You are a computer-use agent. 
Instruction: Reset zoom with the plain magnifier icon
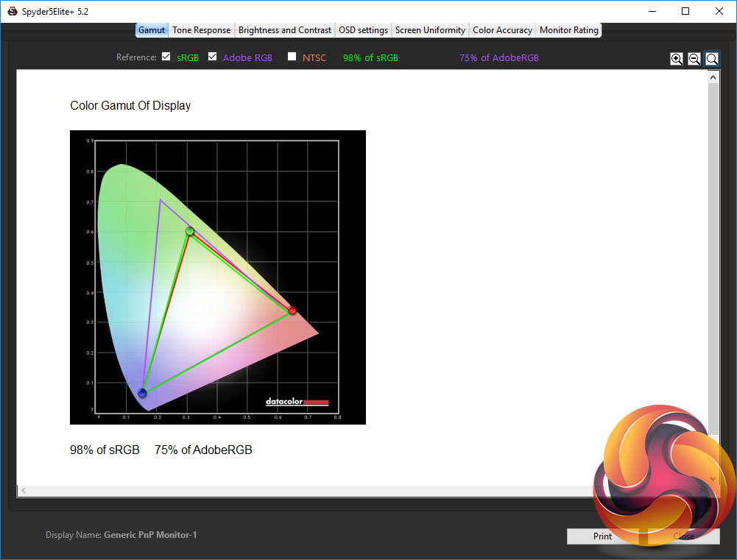pos(712,59)
